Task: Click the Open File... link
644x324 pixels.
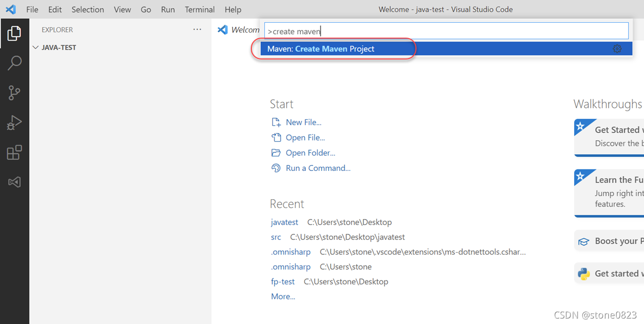Action: click(305, 138)
